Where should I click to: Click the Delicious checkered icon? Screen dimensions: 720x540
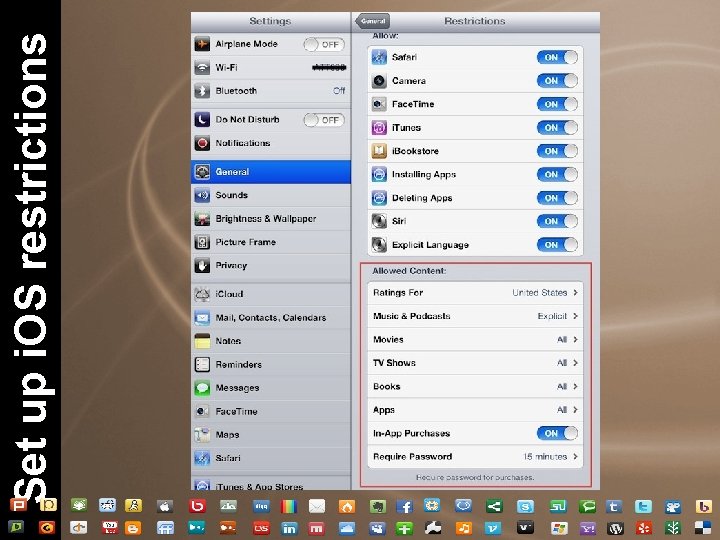point(703,528)
